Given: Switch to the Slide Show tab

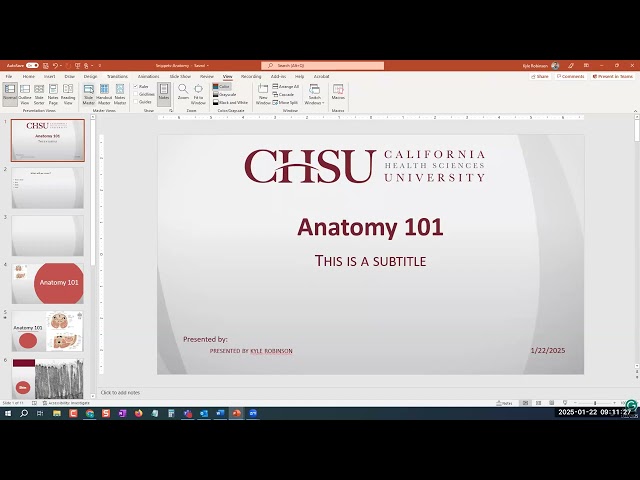Looking at the screenshot, I should 180,76.
